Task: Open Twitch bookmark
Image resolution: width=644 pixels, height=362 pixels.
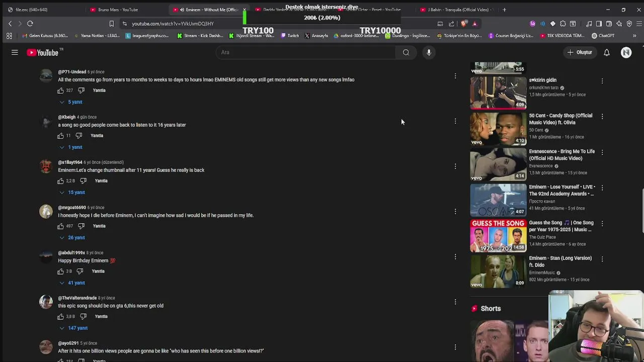Action: tap(290, 36)
